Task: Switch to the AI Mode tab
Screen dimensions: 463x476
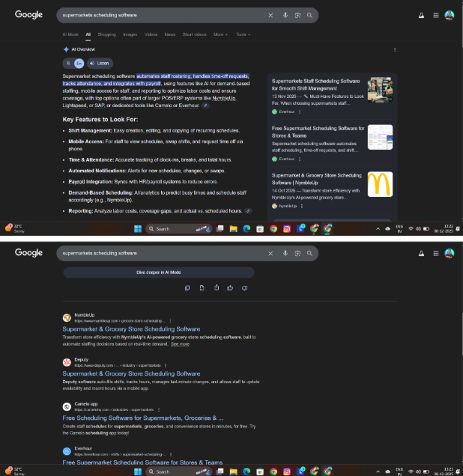Action: pos(70,34)
